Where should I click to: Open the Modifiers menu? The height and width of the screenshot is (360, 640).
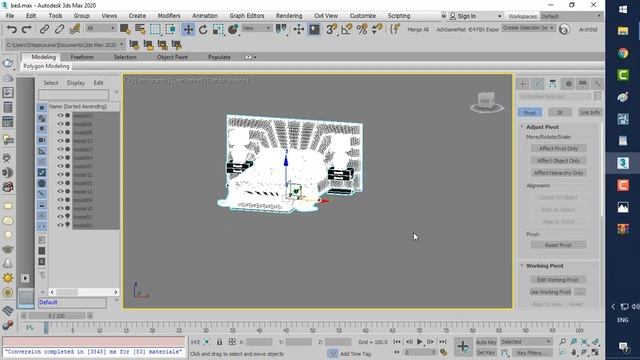(169, 16)
